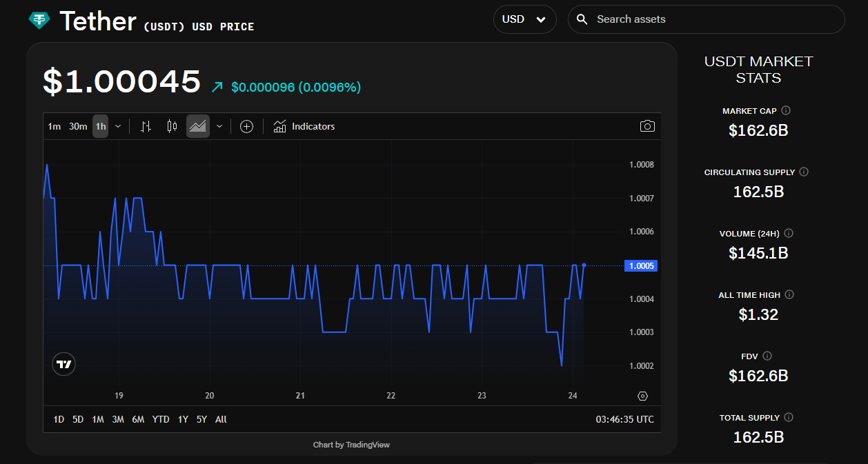Click the 03:46:35 UTC timezone button
The height and width of the screenshot is (464, 868).
[x=625, y=419]
